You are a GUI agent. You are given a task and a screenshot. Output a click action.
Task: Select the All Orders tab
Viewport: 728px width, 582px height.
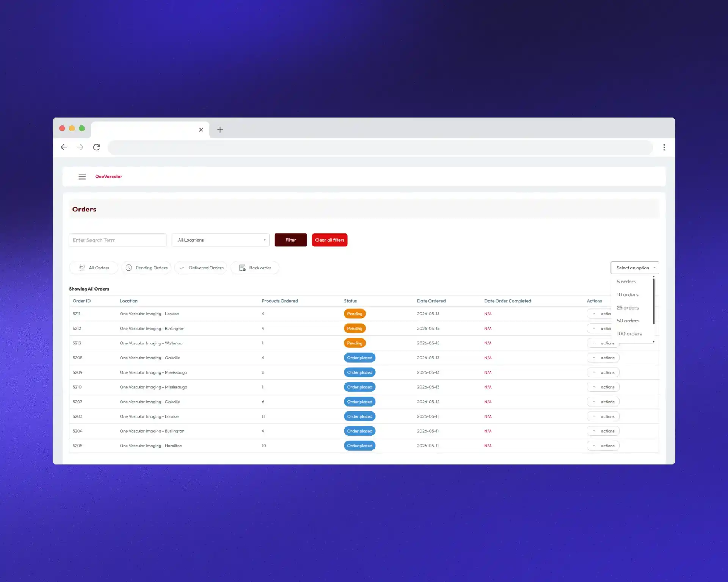coord(94,268)
